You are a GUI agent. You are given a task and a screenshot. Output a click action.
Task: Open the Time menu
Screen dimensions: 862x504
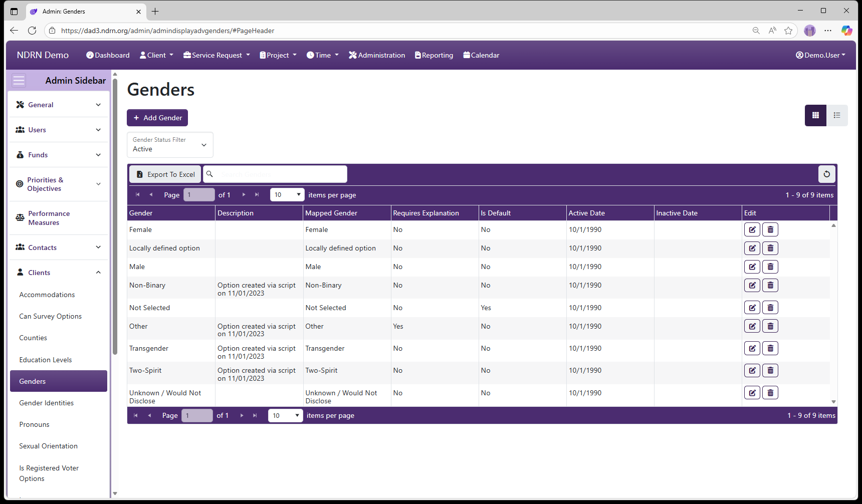[x=323, y=55]
